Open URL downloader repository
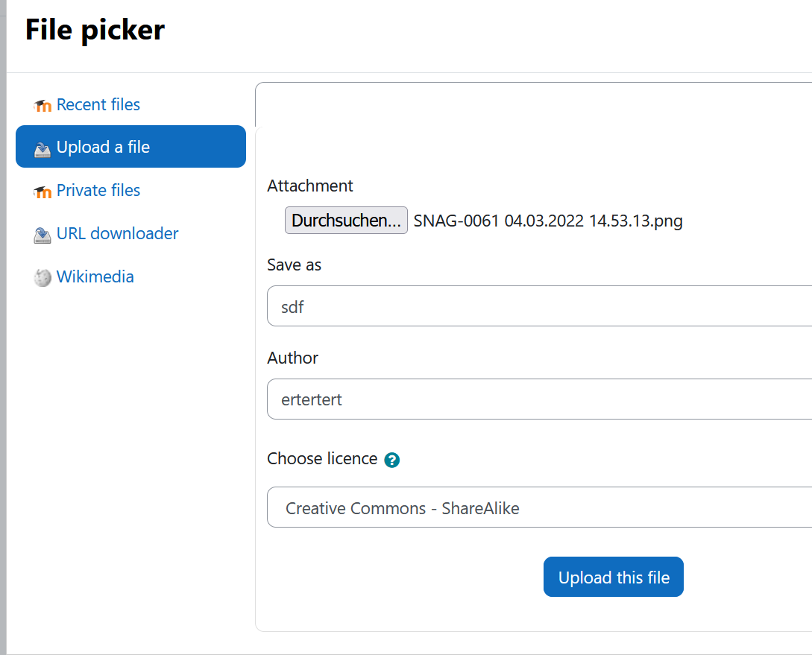This screenshot has height=655, width=812. point(117,233)
